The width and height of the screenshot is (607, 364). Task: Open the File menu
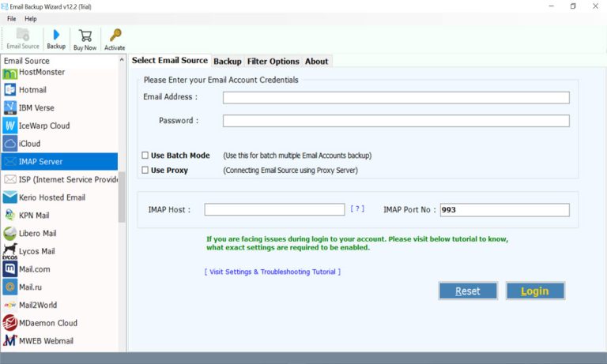(x=12, y=19)
